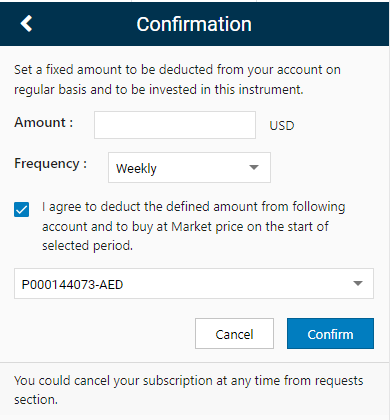This screenshot has width=390, height=420.
Task: Click the dark blue header bar
Action: pyautogui.click(x=194, y=24)
